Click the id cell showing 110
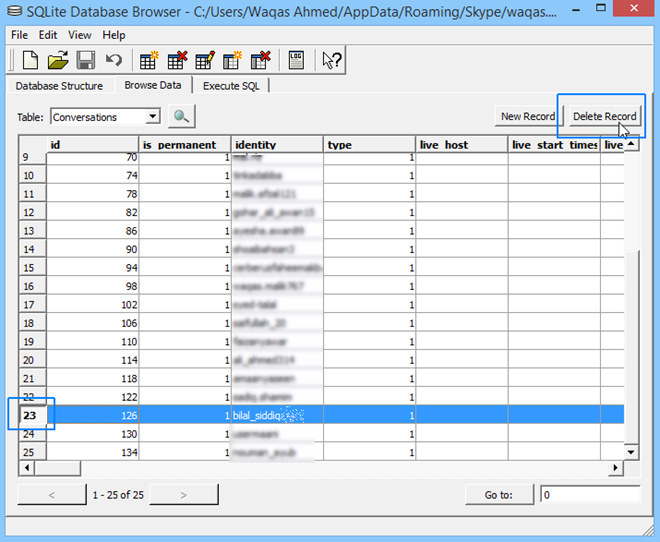This screenshot has width=660, height=542. [x=93, y=341]
